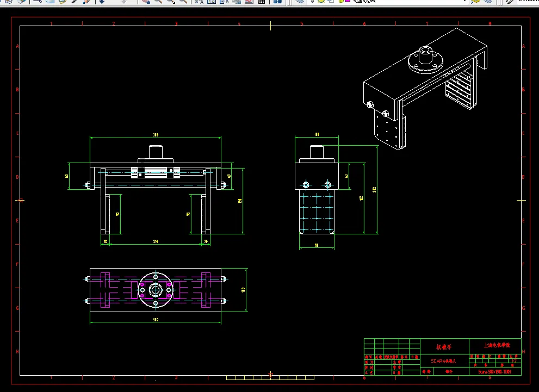
Task: Click the central flange circle in top view
Action: click(x=156, y=290)
